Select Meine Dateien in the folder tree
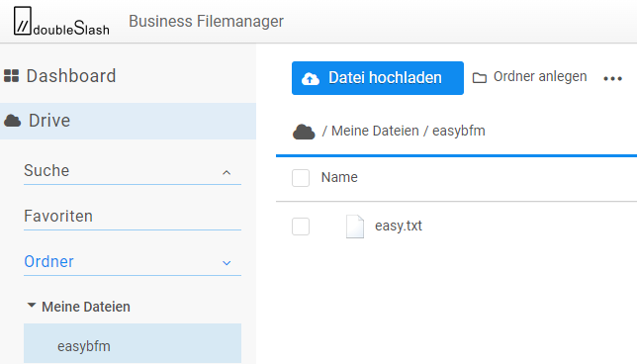 click(x=86, y=307)
